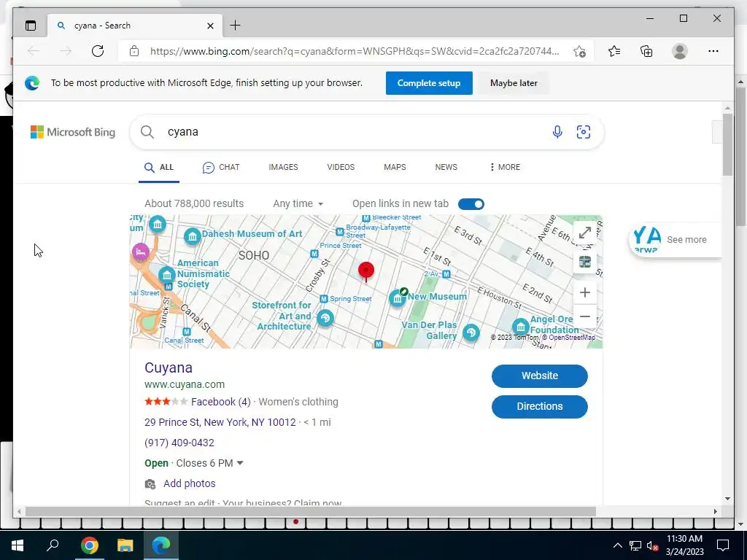Start voice search with microphone icon

coord(557,132)
